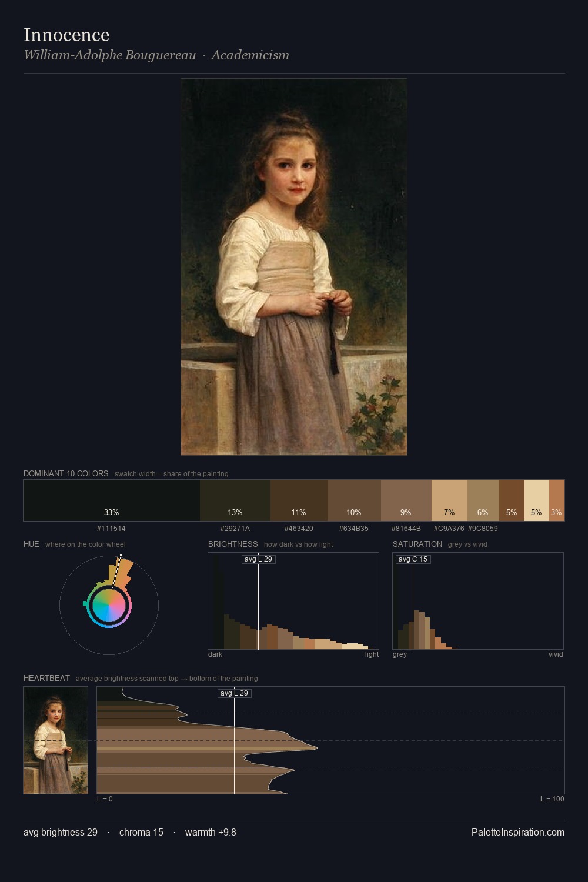588x882 pixels.
Task: Click the 'grey' axis label under Saturation
Action: coord(400,654)
